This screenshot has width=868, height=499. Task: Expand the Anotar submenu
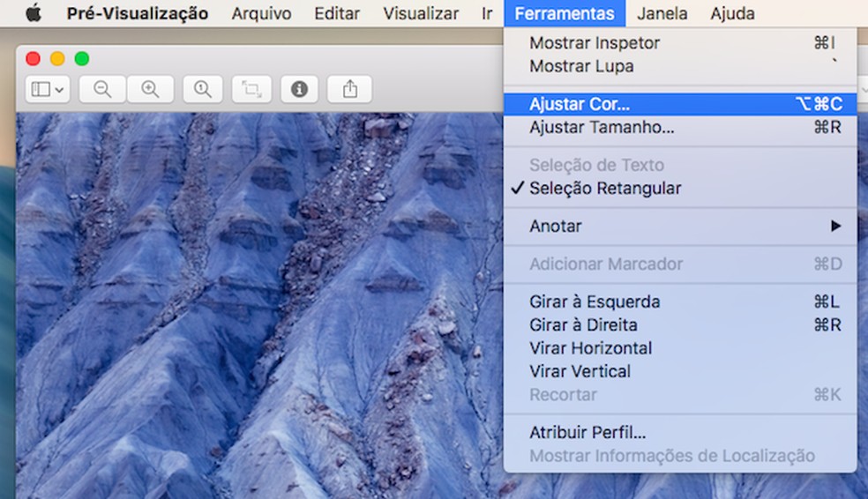[680, 226]
